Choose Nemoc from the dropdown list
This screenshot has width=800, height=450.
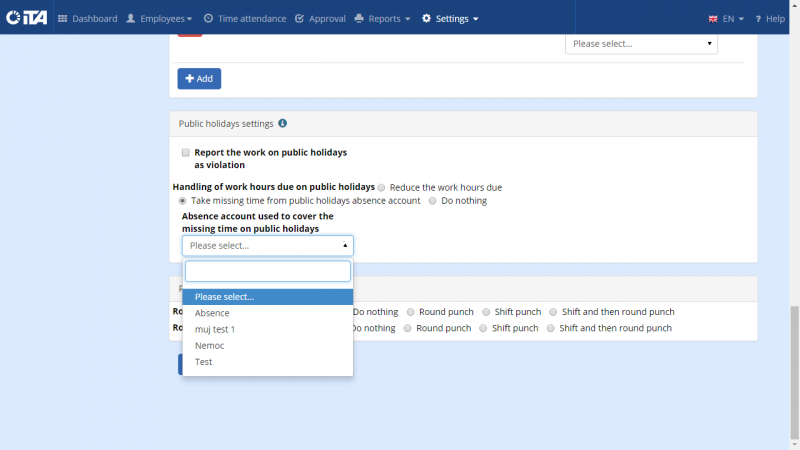click(267, 345)
